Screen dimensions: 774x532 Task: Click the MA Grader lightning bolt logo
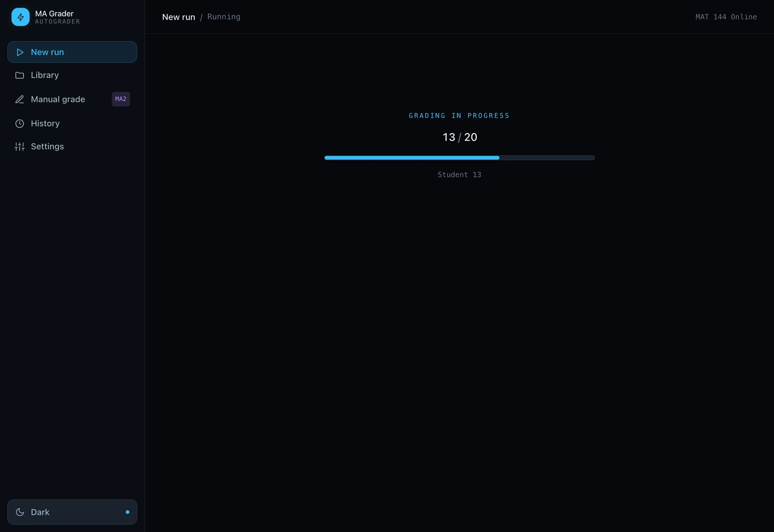pyautogui.click(x=20, y=17)
